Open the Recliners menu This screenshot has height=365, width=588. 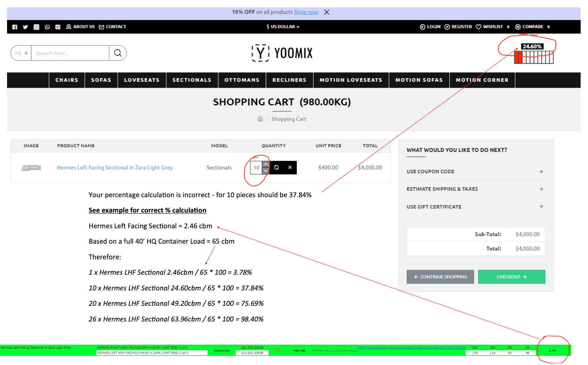click(x=290, y=80)
